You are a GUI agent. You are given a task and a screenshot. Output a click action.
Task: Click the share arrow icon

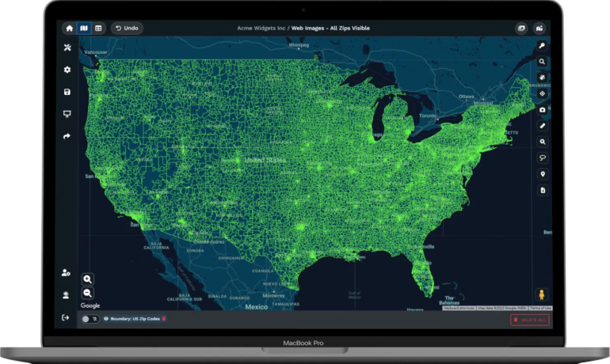[67, 136]
